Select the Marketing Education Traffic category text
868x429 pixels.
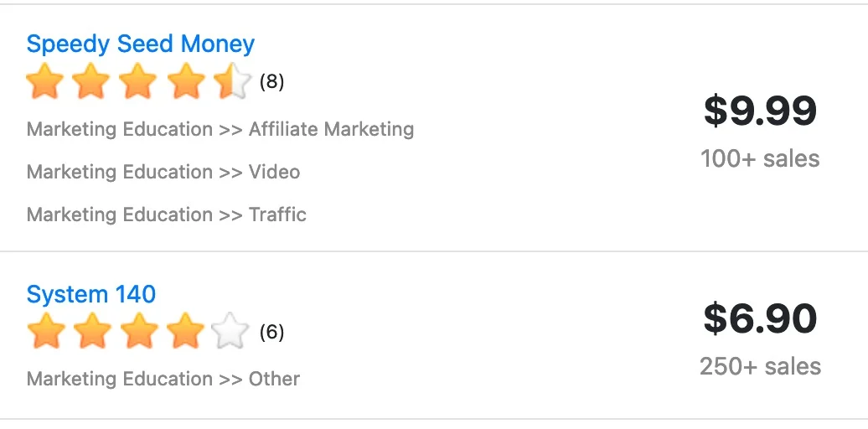(x=167, y=214)
